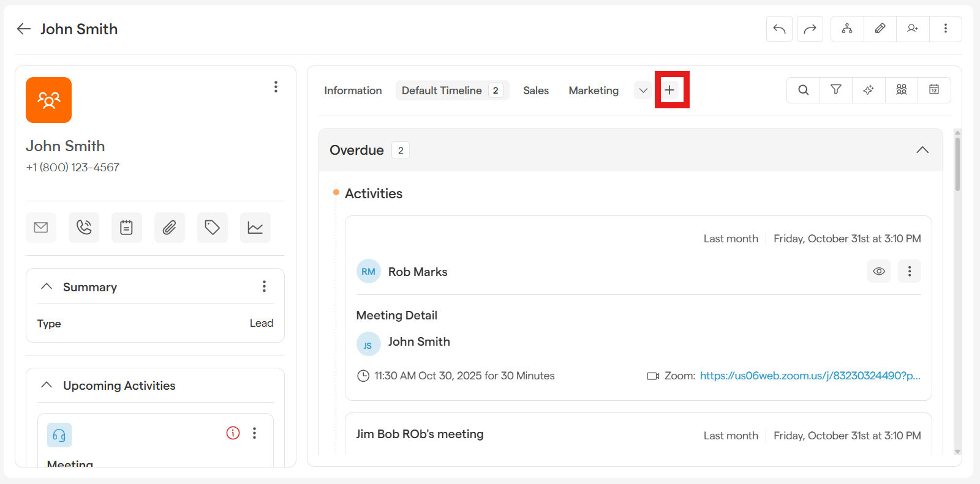Click the calendar icon in timeline toolbar
Image resolution: width=980 pixels, height=484 pixels.
click(934, 90)
